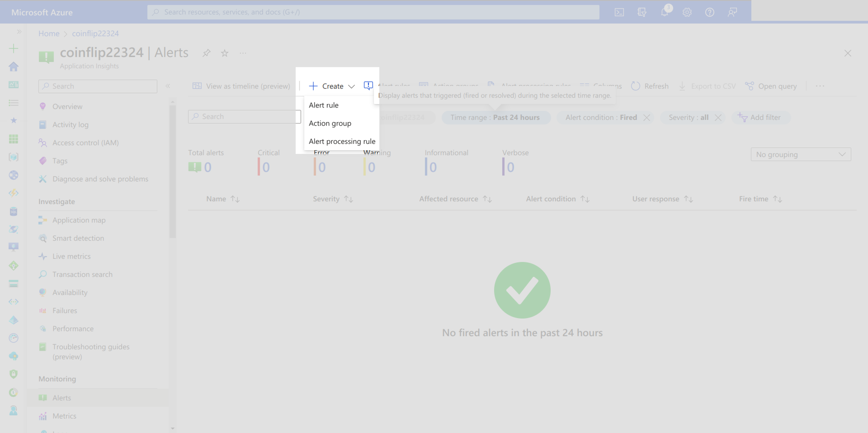Open the No grouping dropdown
This screenshot has width=868, height=433.
(801, 155)
